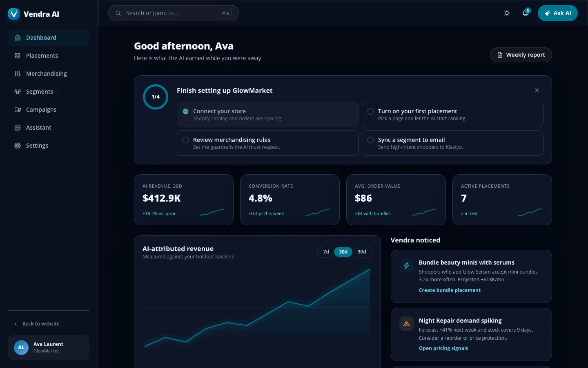Click the AI revenue sparkline
Image resolution: width=588 pixels, height=368 pixels.
coord(212,212)
